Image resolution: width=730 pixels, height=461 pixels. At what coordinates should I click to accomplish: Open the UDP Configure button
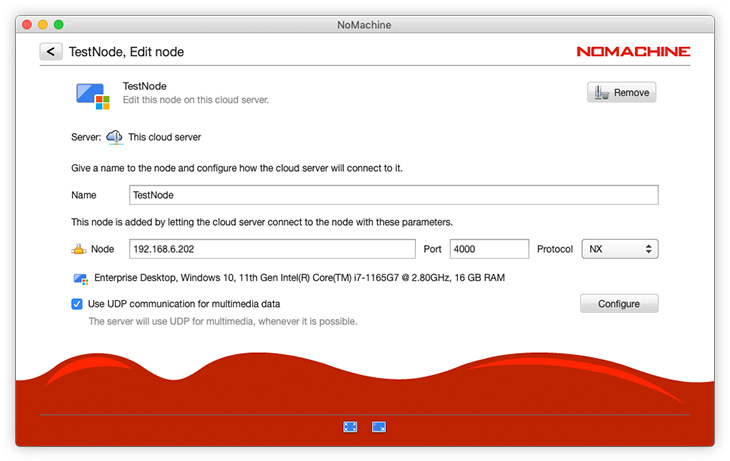point(618,303)
